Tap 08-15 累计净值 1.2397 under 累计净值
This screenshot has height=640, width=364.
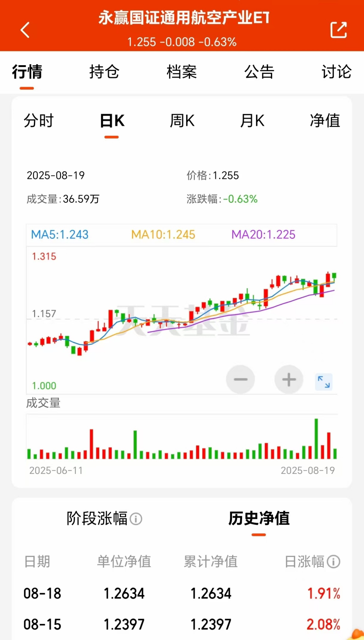(211, 624)
